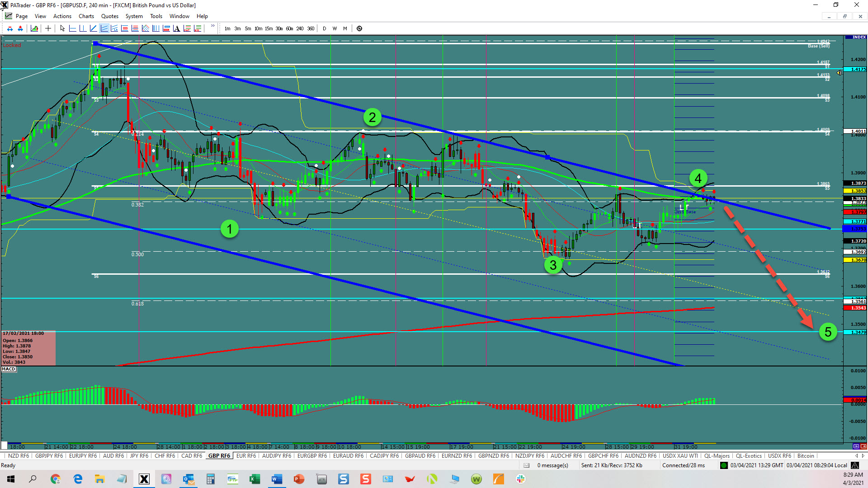Open the Actions menu
Viewport: 868px width, 488px height.
coord(62,16)
